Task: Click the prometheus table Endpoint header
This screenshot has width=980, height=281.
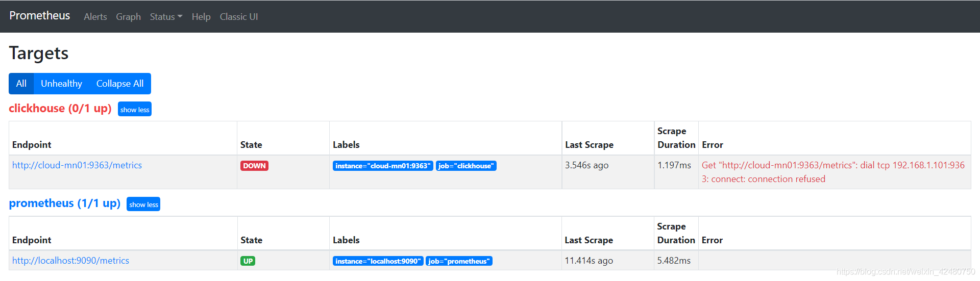Action: tap(32, 240)
